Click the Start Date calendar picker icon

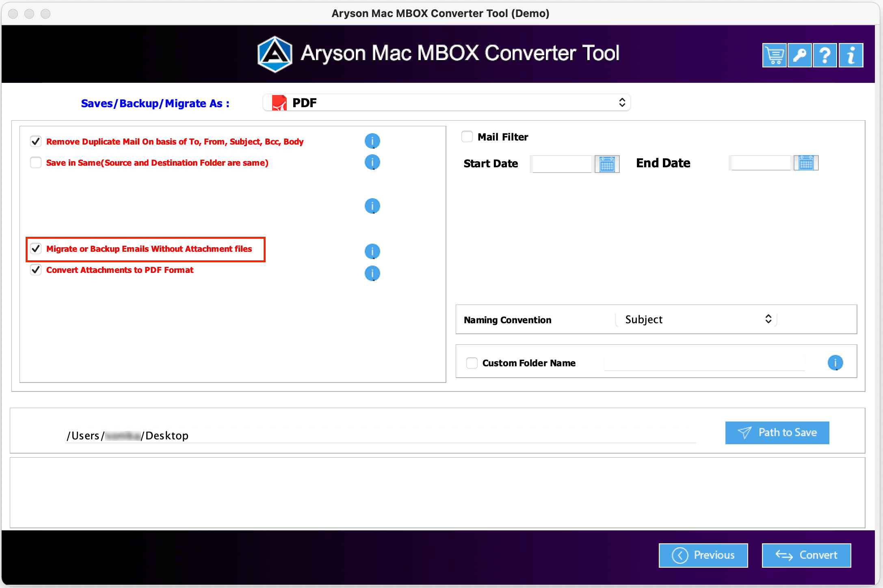coord(607,163)
